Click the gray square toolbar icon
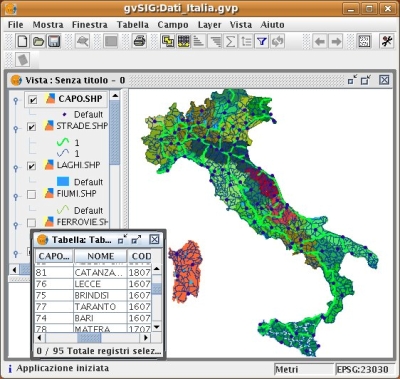Viewport: 400px width, 379px height. pos(111,41)
